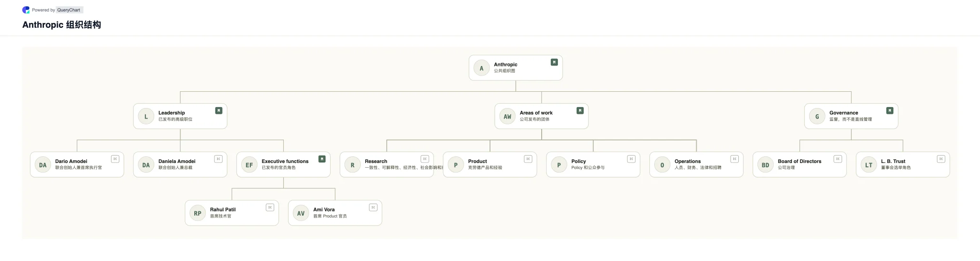Click the 首席 Product 官员 subtitle
980x261 pixels.
(x=330, y=216)
